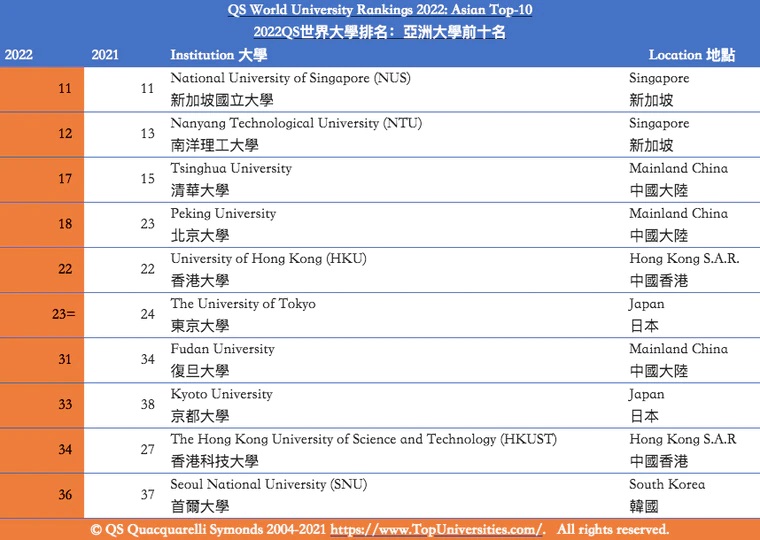
Task: Click the Chinese name '東京大學'
Action: (x=200, y=326)
